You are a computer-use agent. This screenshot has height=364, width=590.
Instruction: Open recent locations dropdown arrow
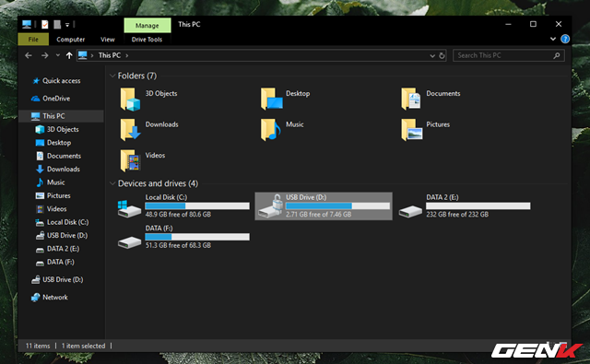pyautogui.click(x=57, y=55)
